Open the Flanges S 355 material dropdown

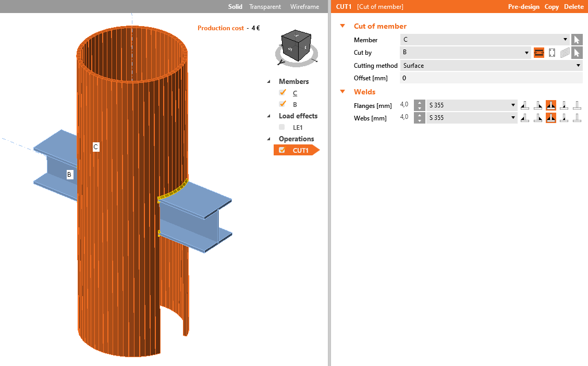pos(472,105)
